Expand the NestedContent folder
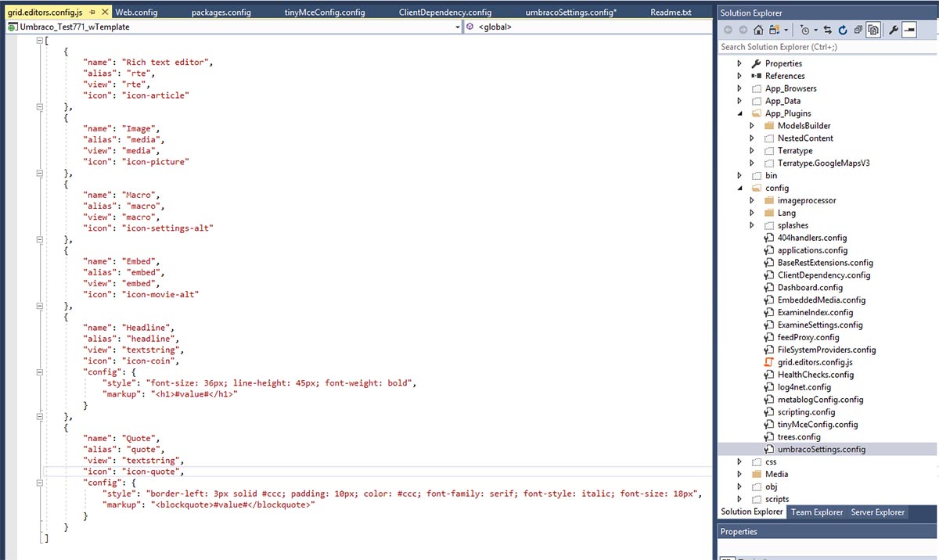 (752, 138)
